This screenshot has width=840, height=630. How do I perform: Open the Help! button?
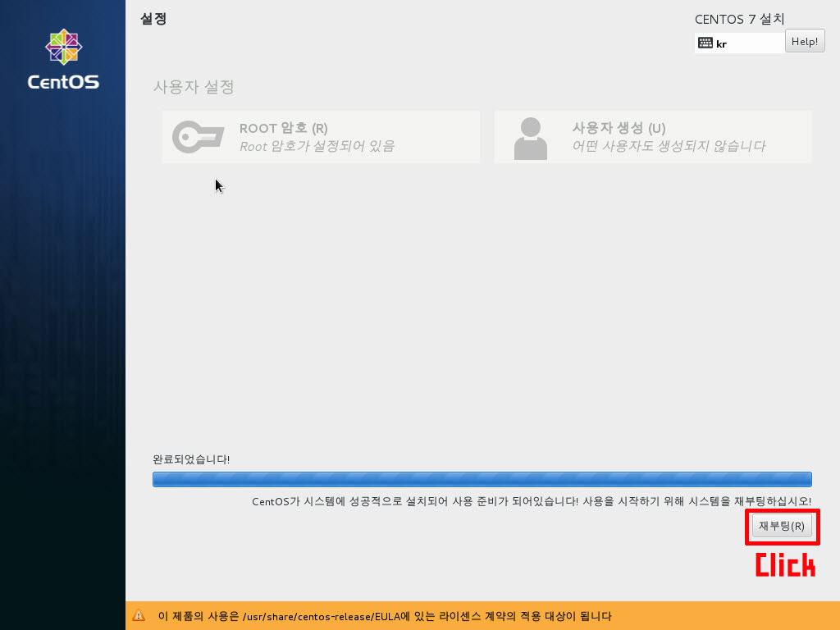[x=805, y=41]
